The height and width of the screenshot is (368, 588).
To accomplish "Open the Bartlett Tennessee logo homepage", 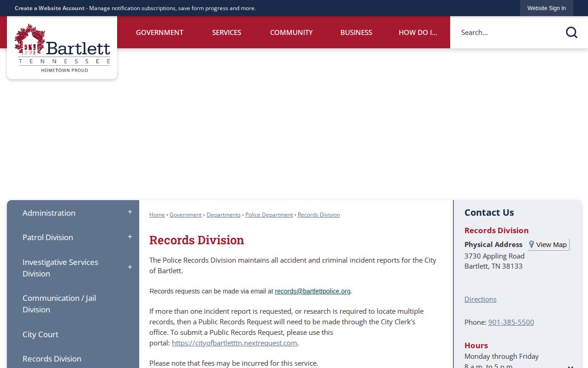I will click(62, 48).
